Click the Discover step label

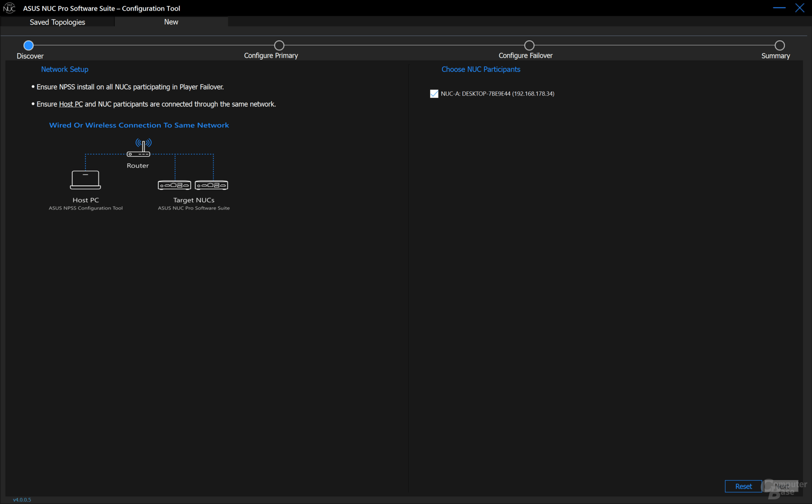click(x=30, y=56)
